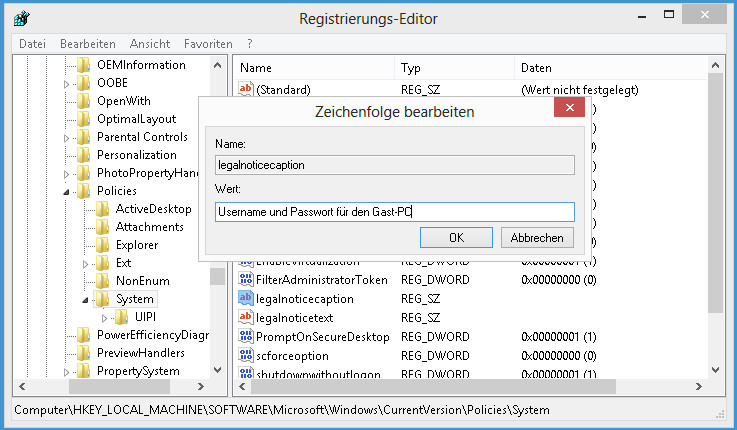Select the PowerEfficiencyDiagnostics folder icon
Viewport: 737px width, 430px height.
pos(84,335)
